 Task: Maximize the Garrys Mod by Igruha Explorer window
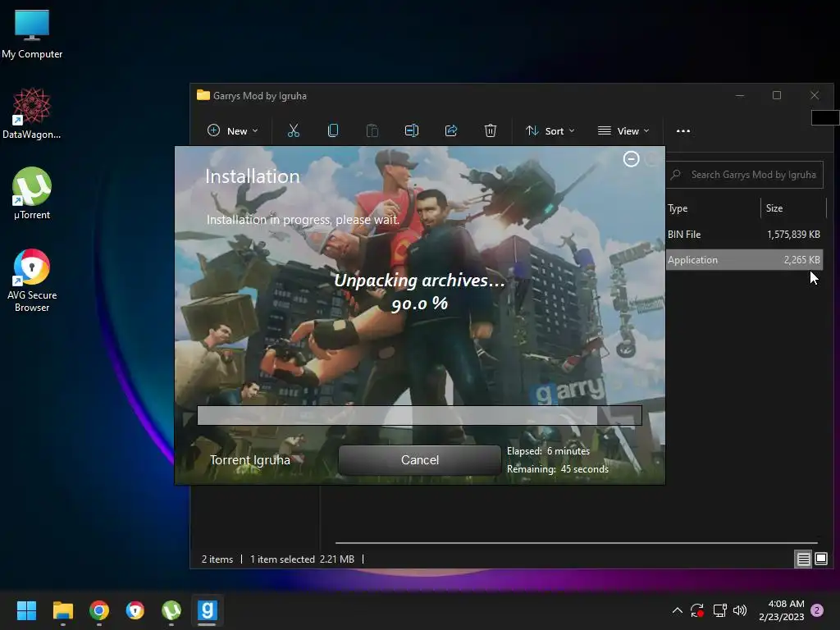[777, 95]
